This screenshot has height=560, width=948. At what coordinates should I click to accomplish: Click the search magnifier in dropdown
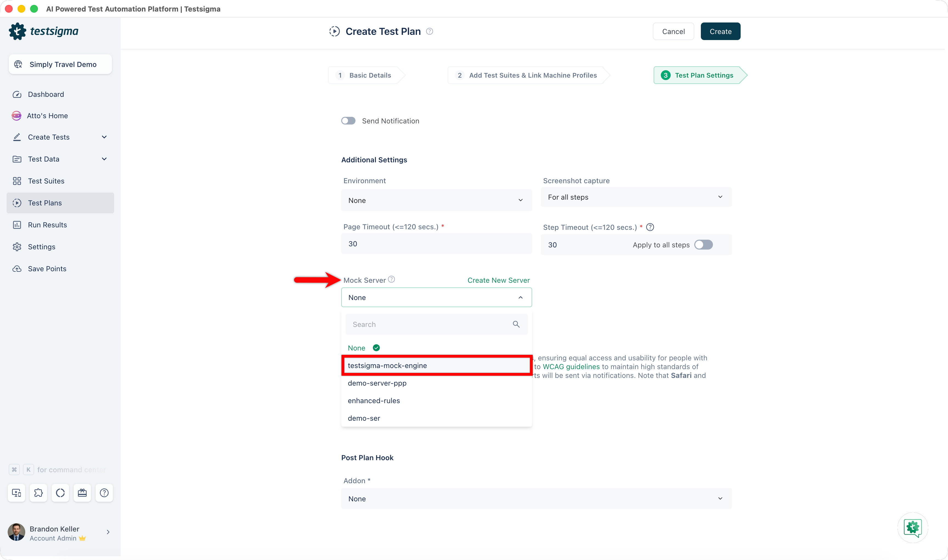(x=516, y=324)
